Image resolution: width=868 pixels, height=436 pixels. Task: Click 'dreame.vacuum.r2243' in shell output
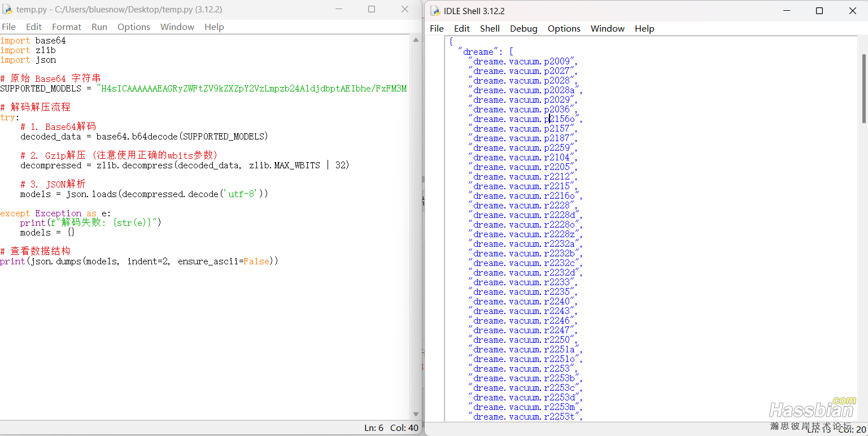[523, 311]
